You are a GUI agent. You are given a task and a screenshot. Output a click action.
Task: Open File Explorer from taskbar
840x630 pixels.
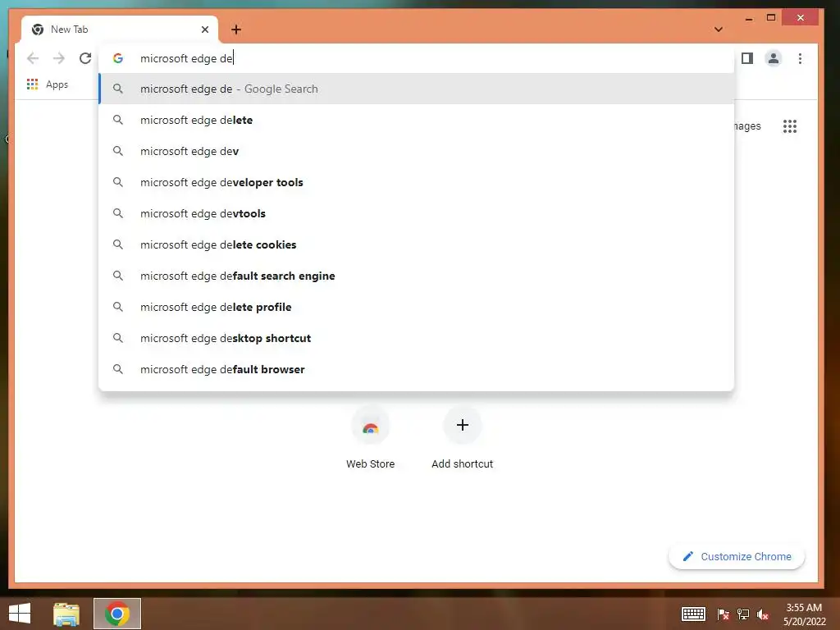(x=66, y=614)
